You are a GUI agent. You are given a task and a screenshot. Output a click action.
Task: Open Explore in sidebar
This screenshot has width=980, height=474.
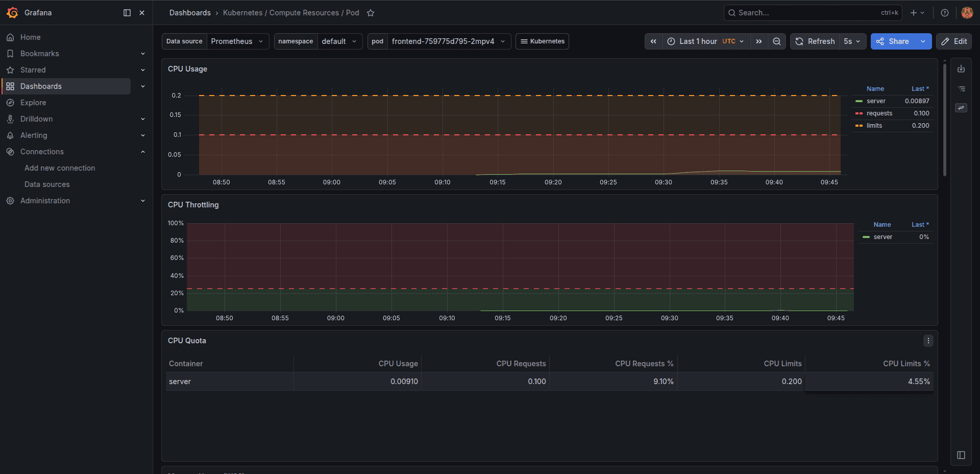[x=33, y=103]
